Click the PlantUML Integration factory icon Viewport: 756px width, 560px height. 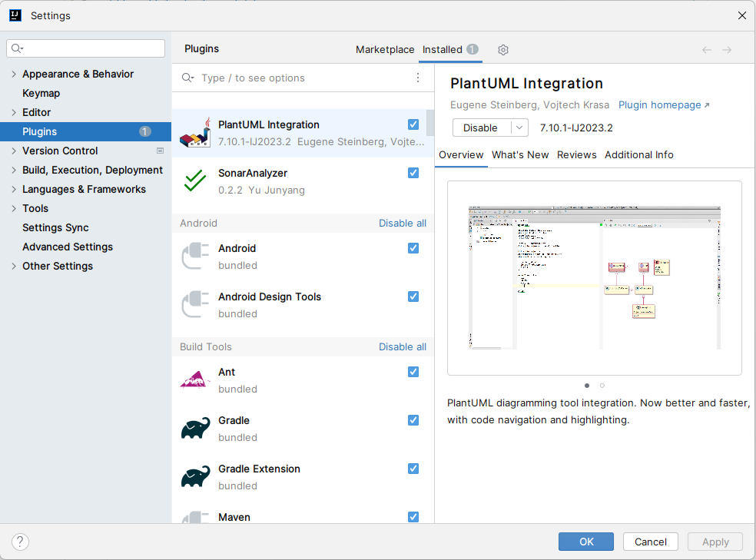195,133
